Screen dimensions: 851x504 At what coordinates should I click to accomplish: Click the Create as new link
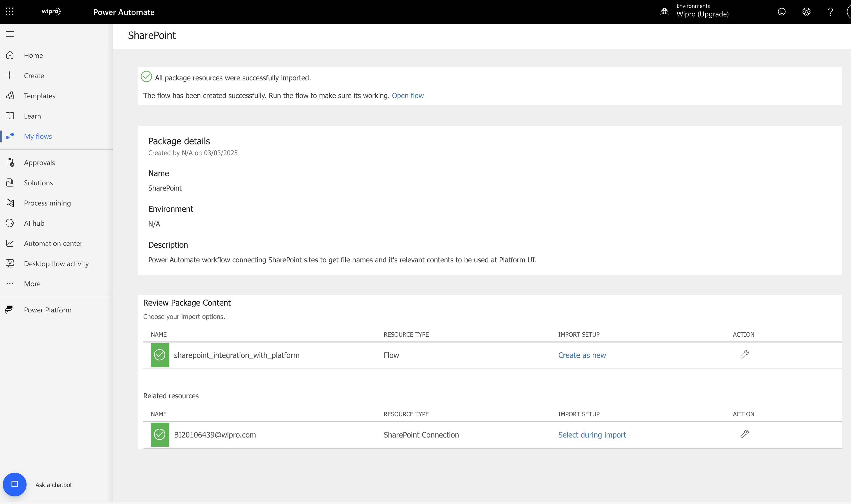click(582, 355)
